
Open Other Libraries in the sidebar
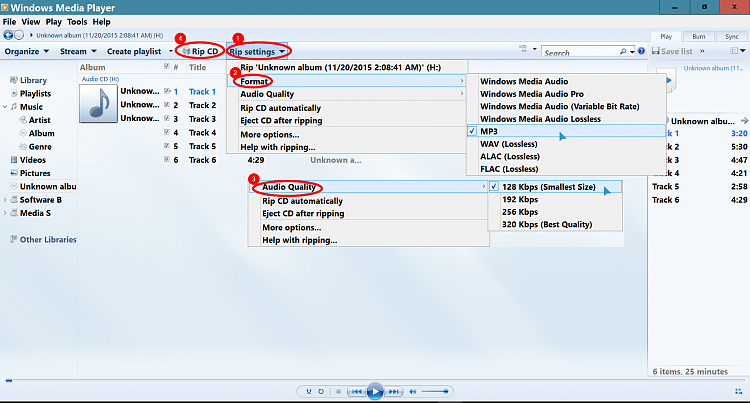click(x=44, y=240)
